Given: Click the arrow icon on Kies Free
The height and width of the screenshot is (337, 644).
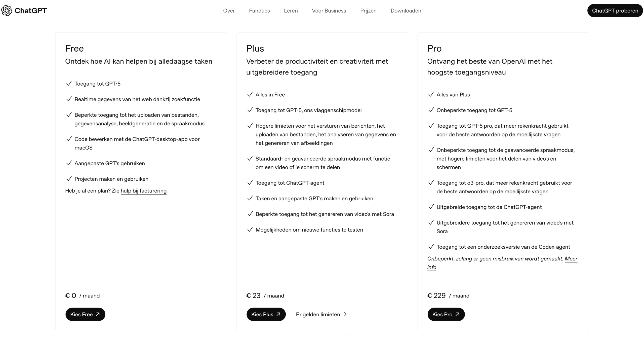Looking at the screenshot, I should tap(98, 314).
